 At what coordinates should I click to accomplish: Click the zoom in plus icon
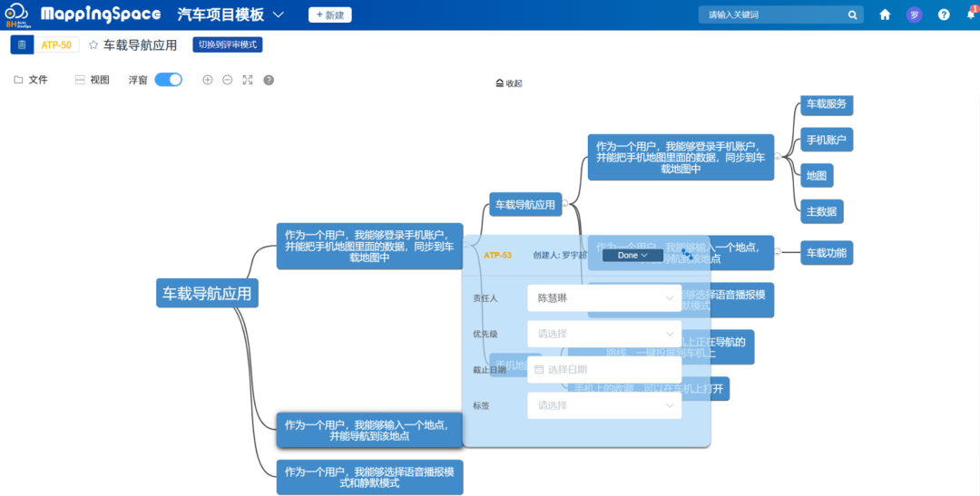click(x=208, y=80)
